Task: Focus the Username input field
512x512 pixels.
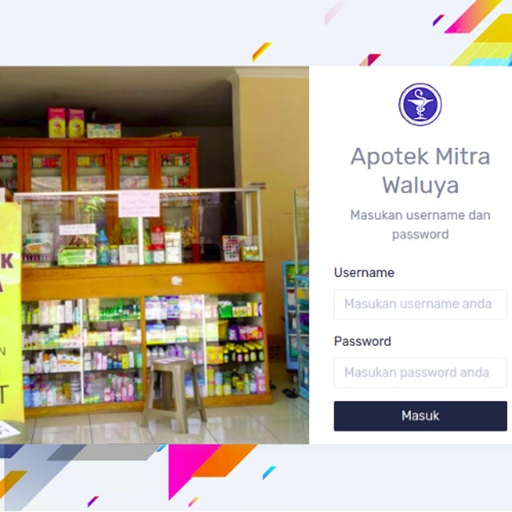Action: point(420,304)
